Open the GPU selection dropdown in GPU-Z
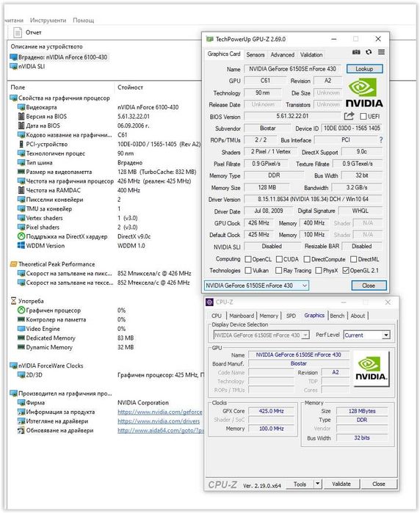The height and width of the screenshot is (513, 420). click(x=256, y=285)
